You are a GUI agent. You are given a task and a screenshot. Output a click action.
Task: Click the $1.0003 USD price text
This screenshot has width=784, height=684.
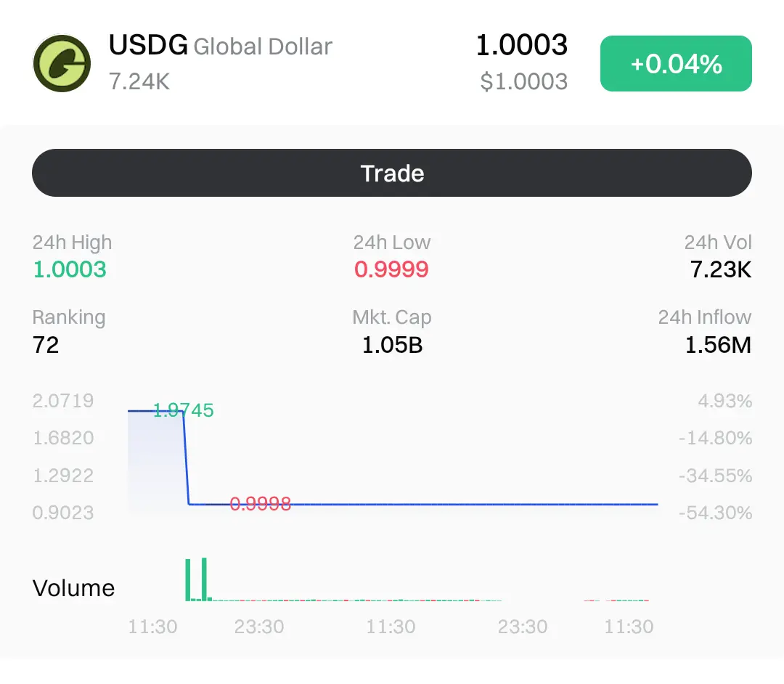click(x=523, y=81)
